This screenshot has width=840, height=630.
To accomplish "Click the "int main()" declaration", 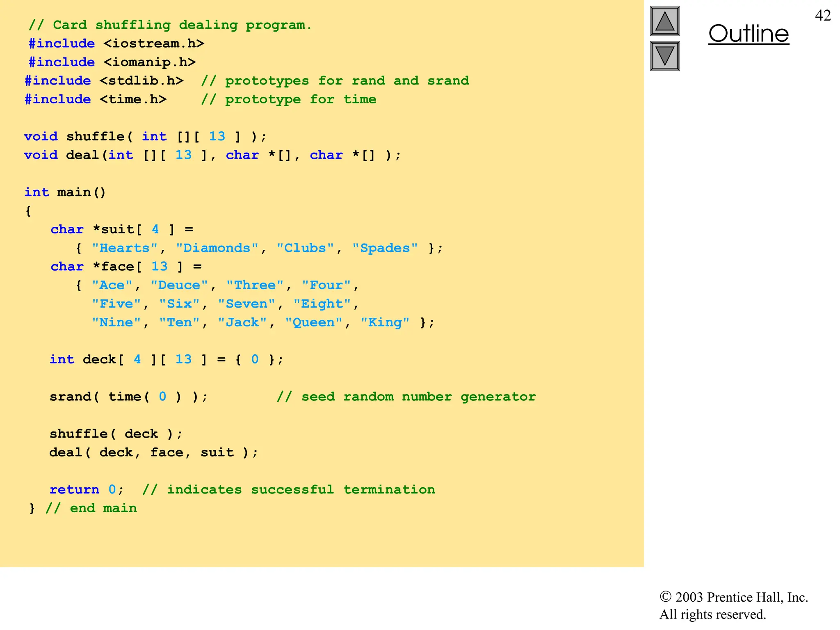I will (x=65, y=192).
